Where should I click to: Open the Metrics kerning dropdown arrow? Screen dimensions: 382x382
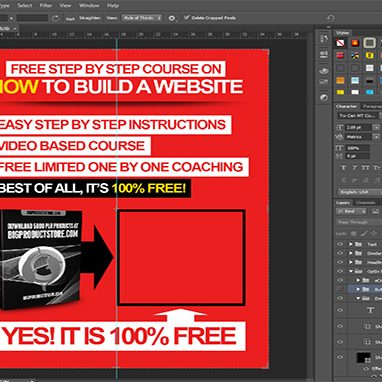click(376, 137)
